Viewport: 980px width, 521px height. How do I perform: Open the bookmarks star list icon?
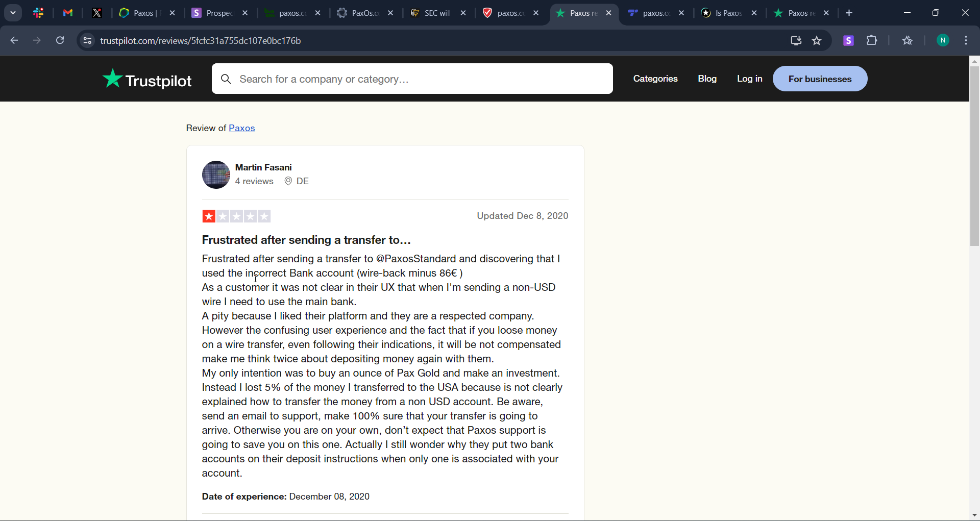tap(907, 40)
